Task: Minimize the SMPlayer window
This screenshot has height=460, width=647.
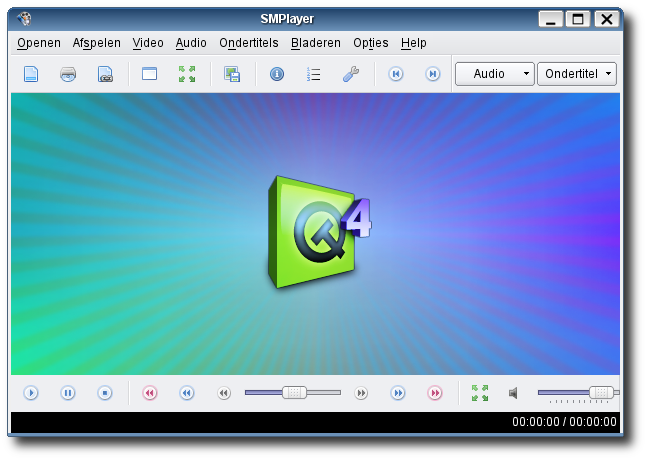Action: click(x=550, y=19)
